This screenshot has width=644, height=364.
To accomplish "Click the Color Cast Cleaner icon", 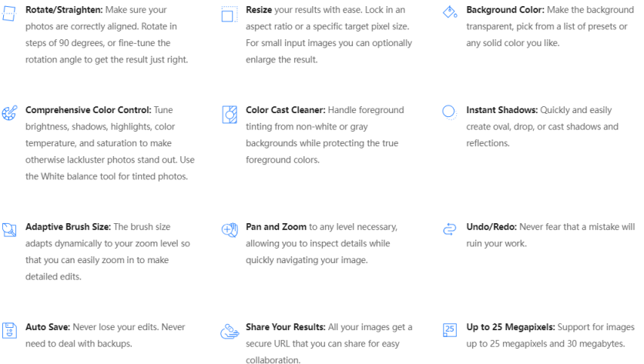I will click(229, 115).
